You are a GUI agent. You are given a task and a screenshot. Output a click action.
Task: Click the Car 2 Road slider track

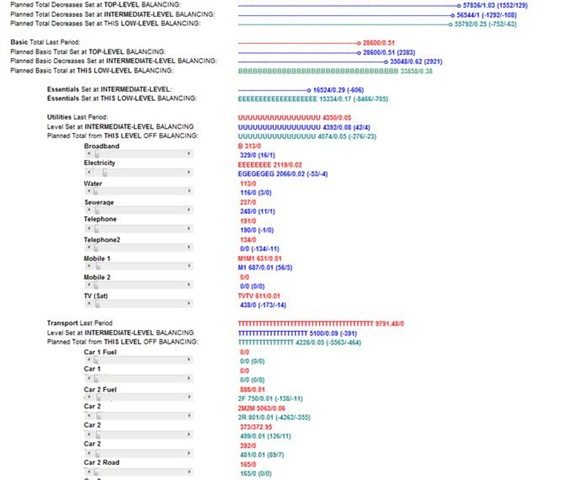(139, 472)
